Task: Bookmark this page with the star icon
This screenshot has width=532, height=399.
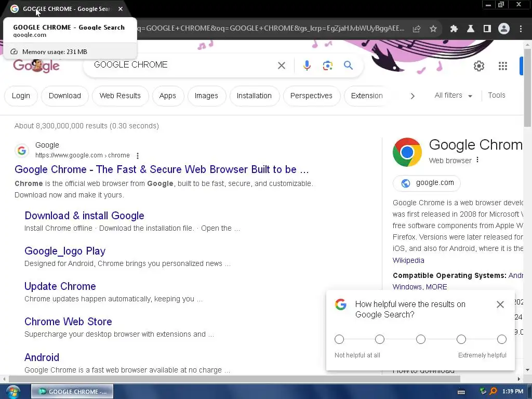Action: (433, 29)
